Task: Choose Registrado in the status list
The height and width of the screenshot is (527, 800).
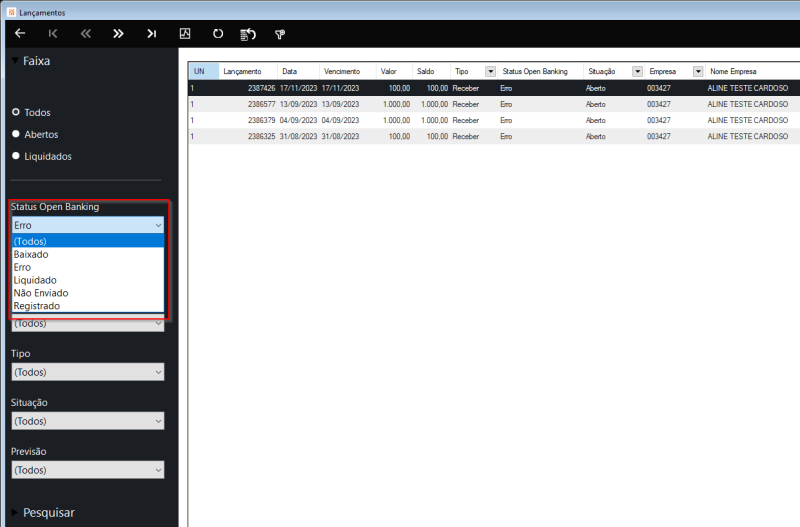Action: pos(88,306)
